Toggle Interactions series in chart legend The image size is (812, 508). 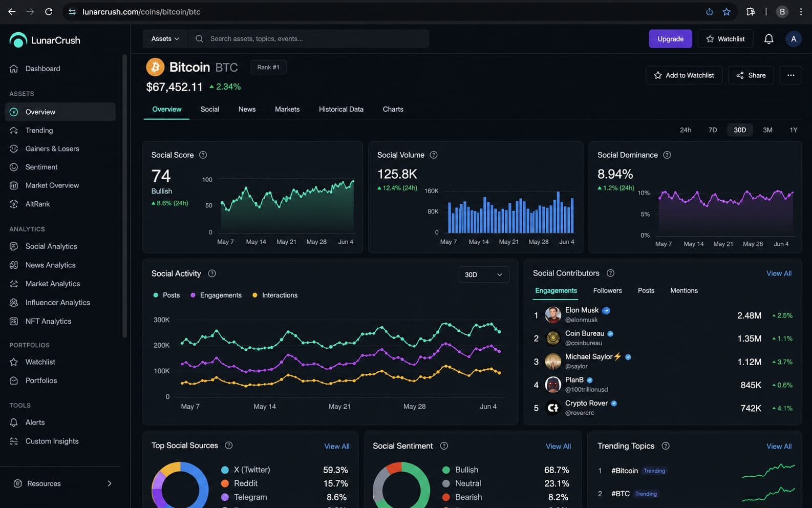[x=275, y=295]
